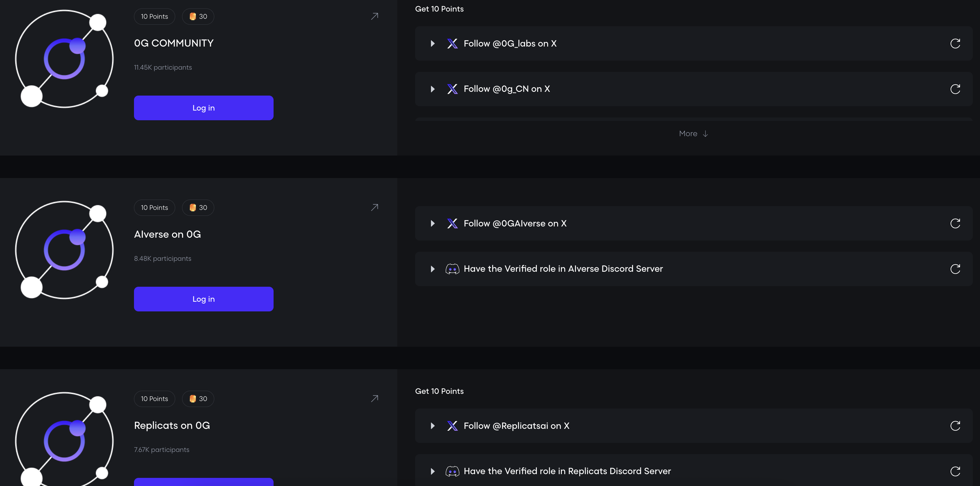Image resolution: width=980 pixels, height=486 pixels.
Task: Expand the Follow @0g_CN on X task
Action: coord(433,89)
